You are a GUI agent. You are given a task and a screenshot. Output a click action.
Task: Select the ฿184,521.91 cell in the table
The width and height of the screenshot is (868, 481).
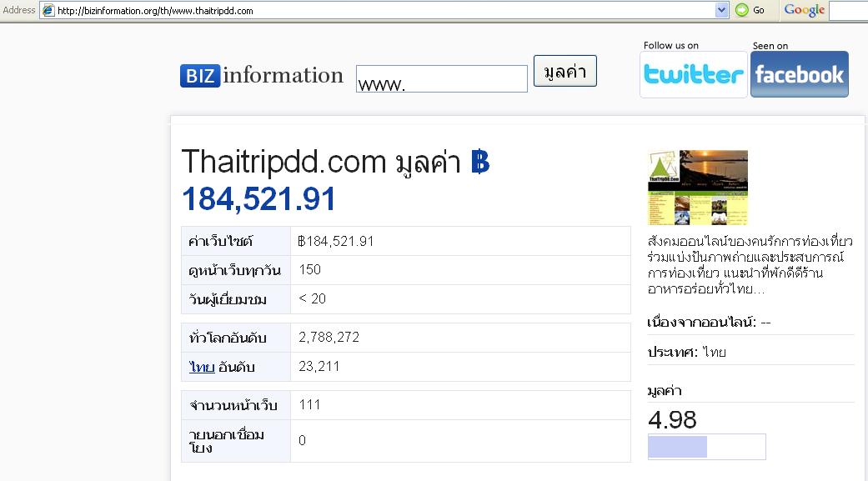click(x=336, y=241)
